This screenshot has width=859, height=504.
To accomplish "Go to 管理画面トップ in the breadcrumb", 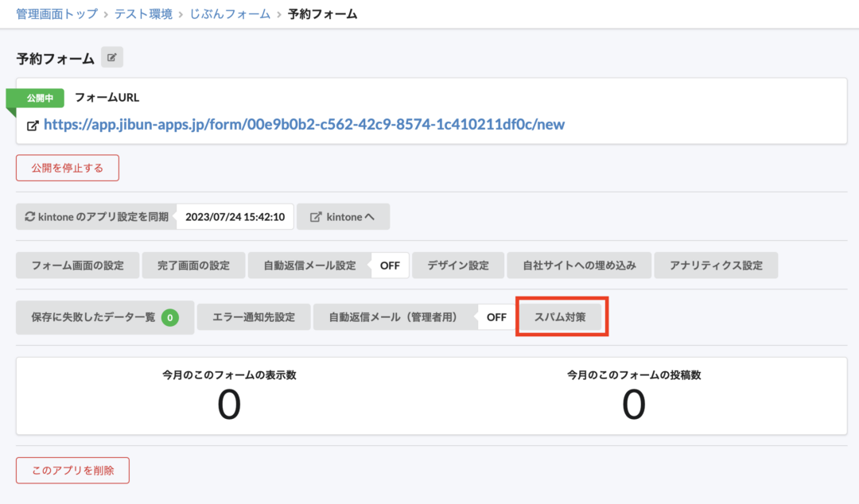I will (x=57, y=14).
